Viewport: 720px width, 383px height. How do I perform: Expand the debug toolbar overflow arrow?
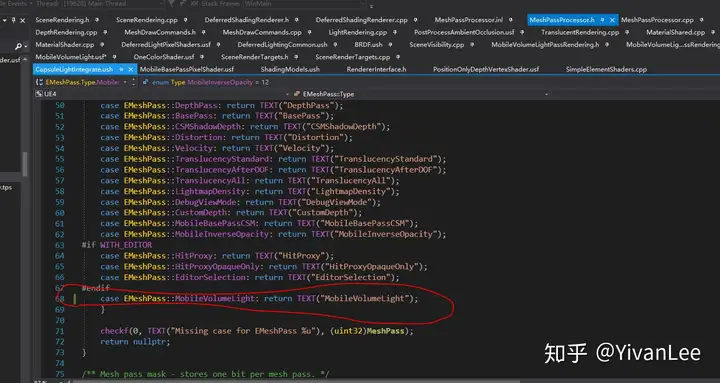(371, 6)
